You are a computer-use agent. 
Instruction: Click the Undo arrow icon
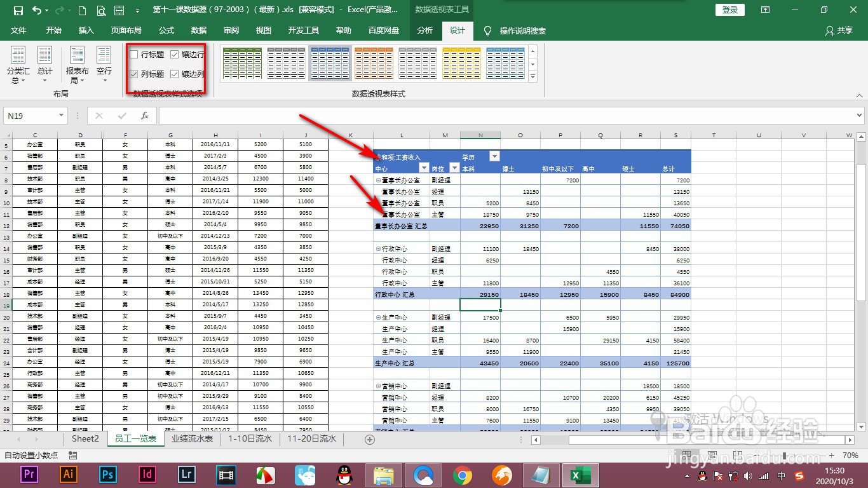pyautogui.click(x=36, y=10)
